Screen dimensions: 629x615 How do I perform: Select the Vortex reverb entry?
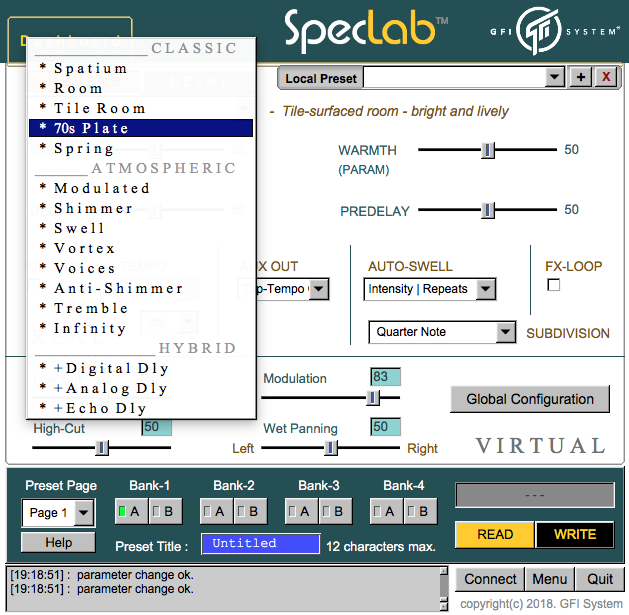click(x=141, y=248)
